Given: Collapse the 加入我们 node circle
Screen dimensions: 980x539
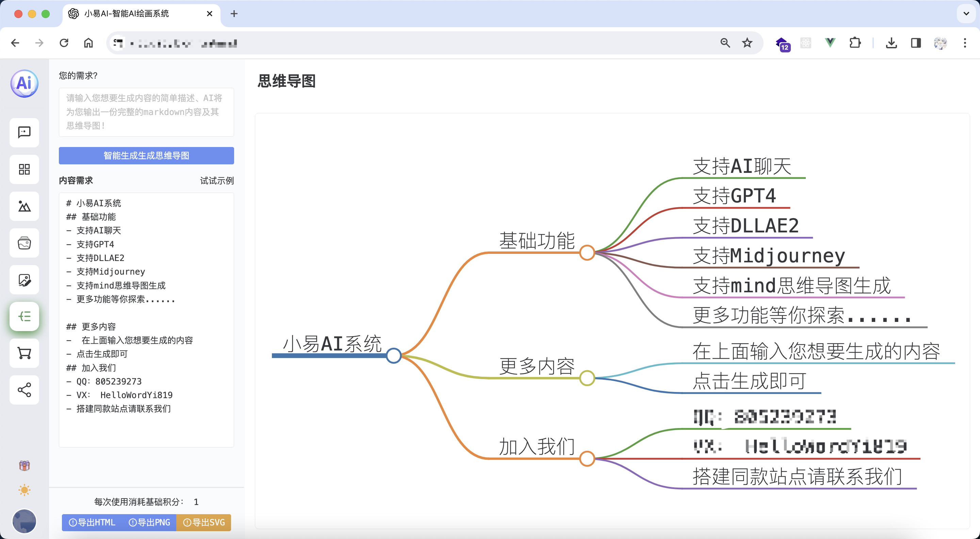Looking at the screenshot, I should click(587, 458).
